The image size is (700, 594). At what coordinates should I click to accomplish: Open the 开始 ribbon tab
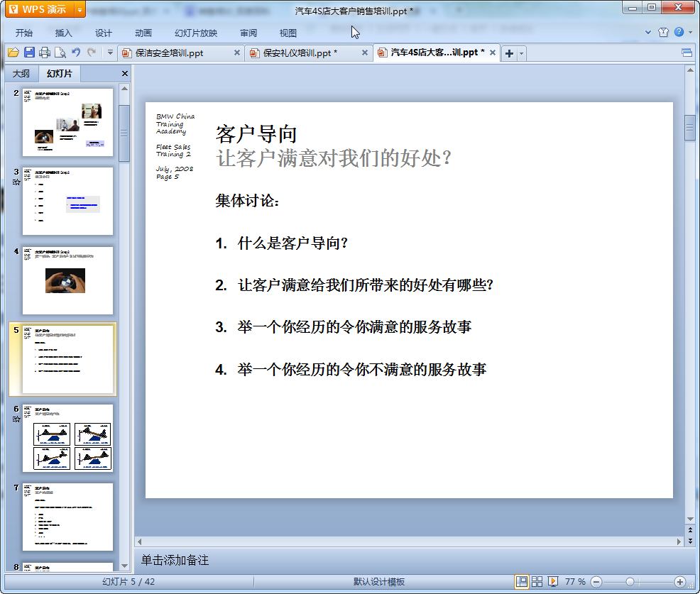(23, 33)
